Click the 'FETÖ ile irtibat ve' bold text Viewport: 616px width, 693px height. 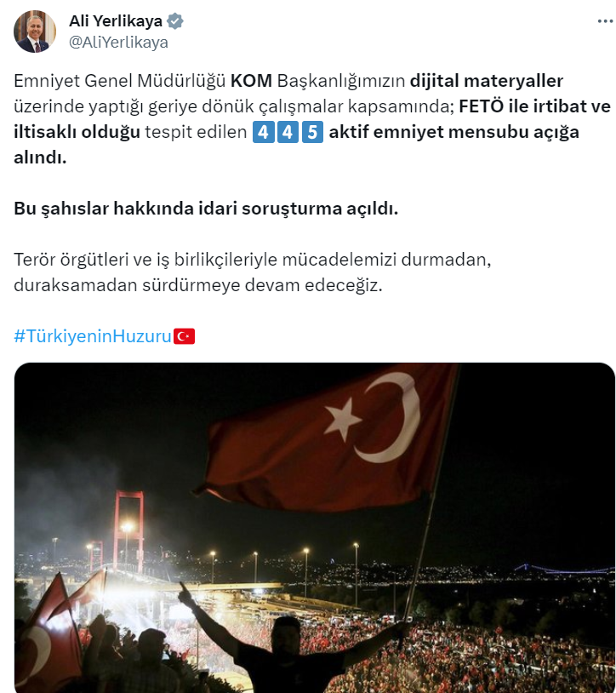tap(535, 106)
